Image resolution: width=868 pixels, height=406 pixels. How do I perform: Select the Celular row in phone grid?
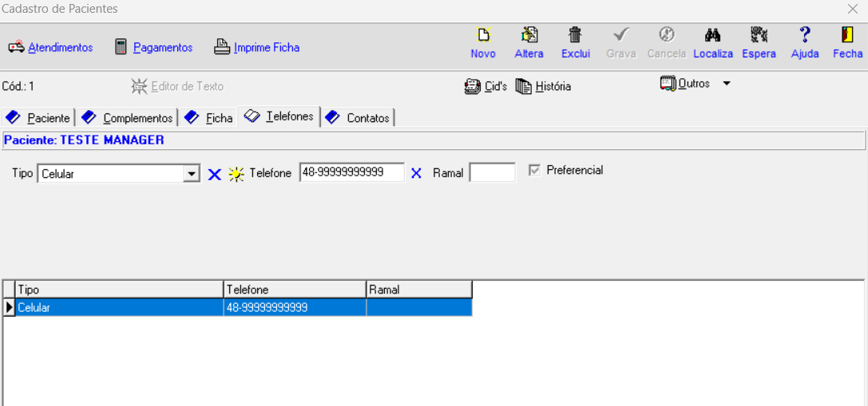click(x=120, y=307)
